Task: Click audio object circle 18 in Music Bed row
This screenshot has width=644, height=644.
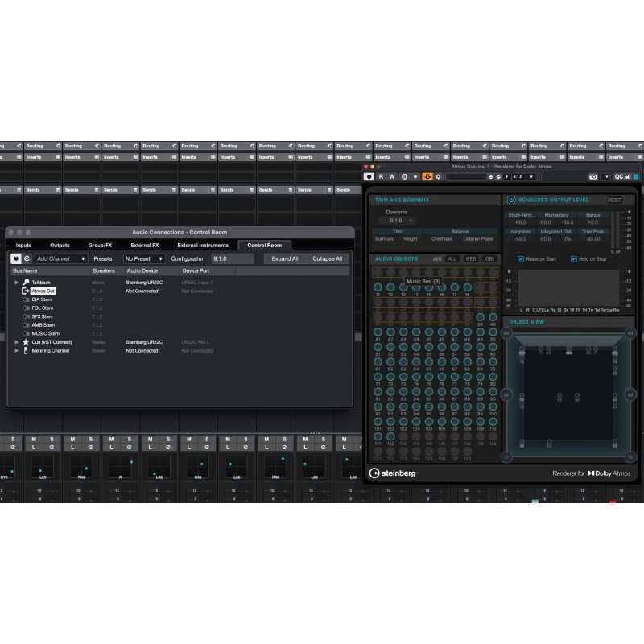Action: pyautogui.click(x=468, y=287)
